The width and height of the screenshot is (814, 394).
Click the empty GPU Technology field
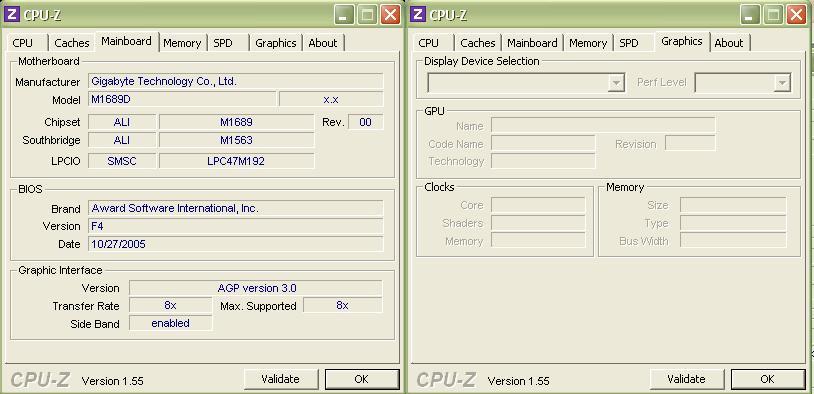[543, 161]
